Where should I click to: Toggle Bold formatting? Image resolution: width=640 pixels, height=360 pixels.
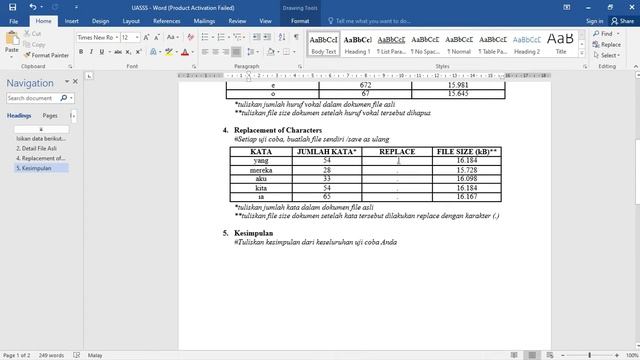tap(81, 52)
